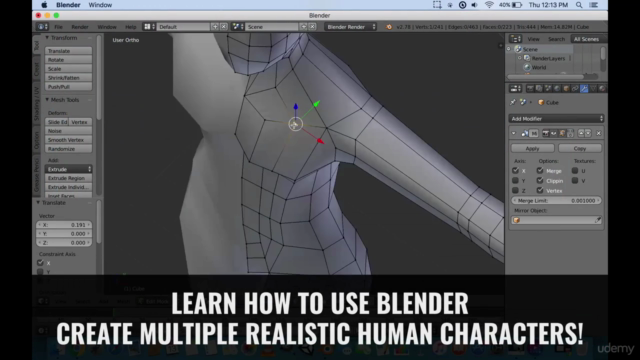
Task: Open the outliner Search menu
Action: [556, 39]
